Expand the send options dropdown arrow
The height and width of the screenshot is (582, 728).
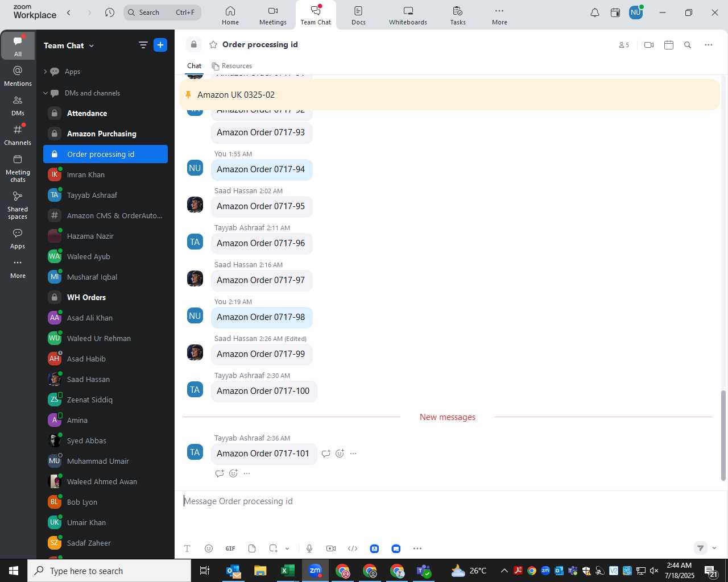(x=714, y=548)
